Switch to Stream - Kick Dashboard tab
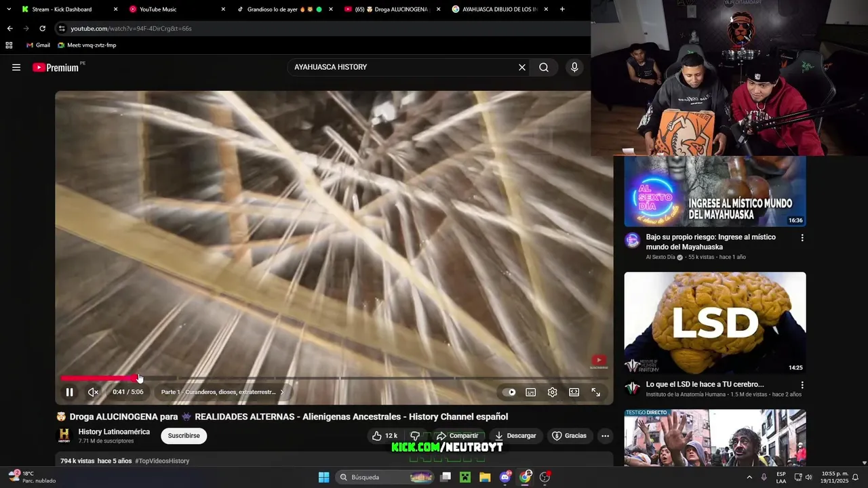 [68, 9]
